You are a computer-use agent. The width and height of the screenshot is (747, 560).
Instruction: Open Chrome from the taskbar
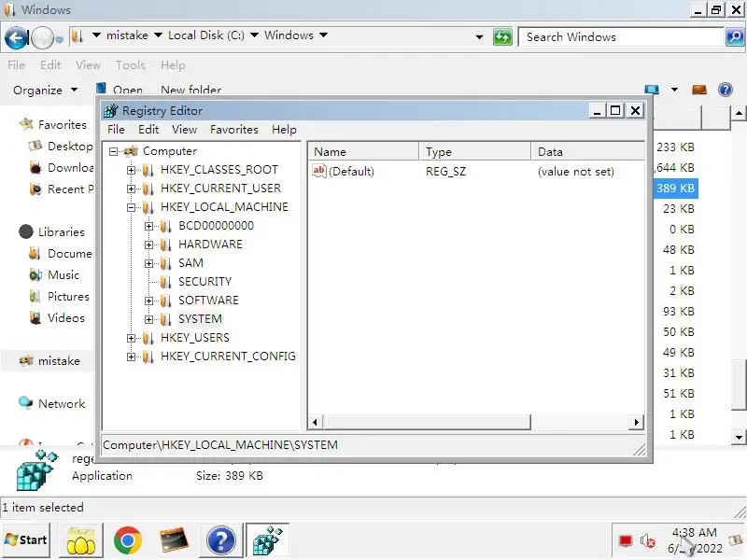[127, 540]
